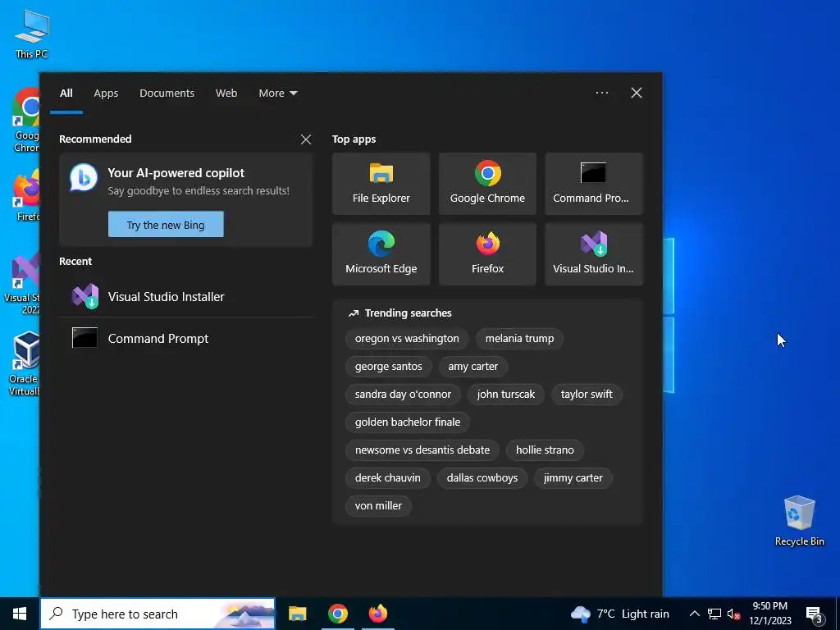Click the Trending searches heading
The height and width of the screenshot is (630, 840).
tap(408, 313)
